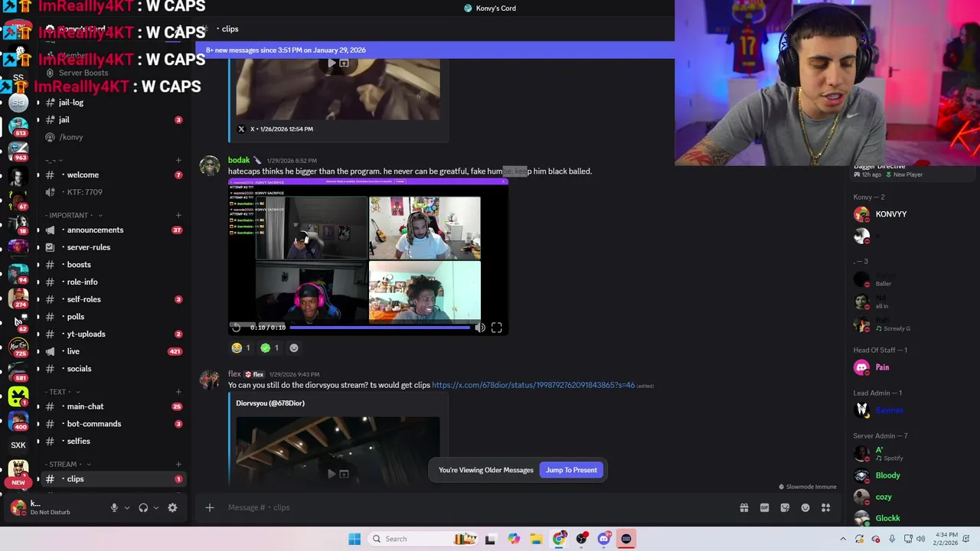The width and height of the screenshot is (980, 551).
Task: Open the jail channel
Action: point(112,119)
